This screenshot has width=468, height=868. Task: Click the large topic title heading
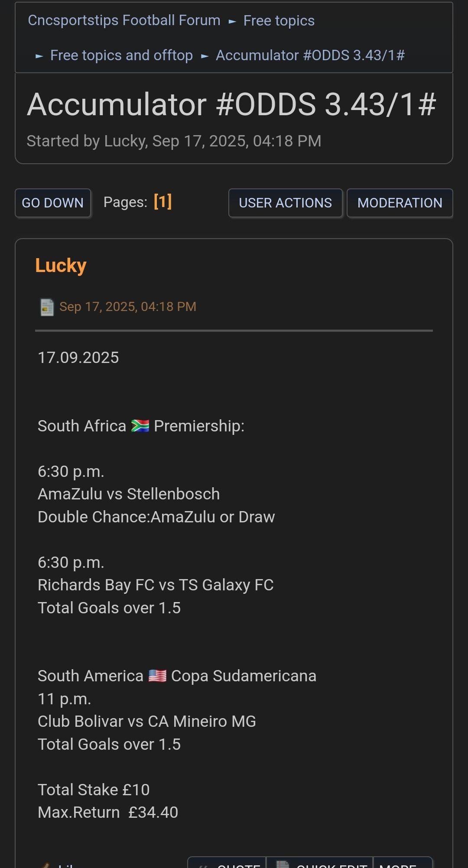[231, 104]
